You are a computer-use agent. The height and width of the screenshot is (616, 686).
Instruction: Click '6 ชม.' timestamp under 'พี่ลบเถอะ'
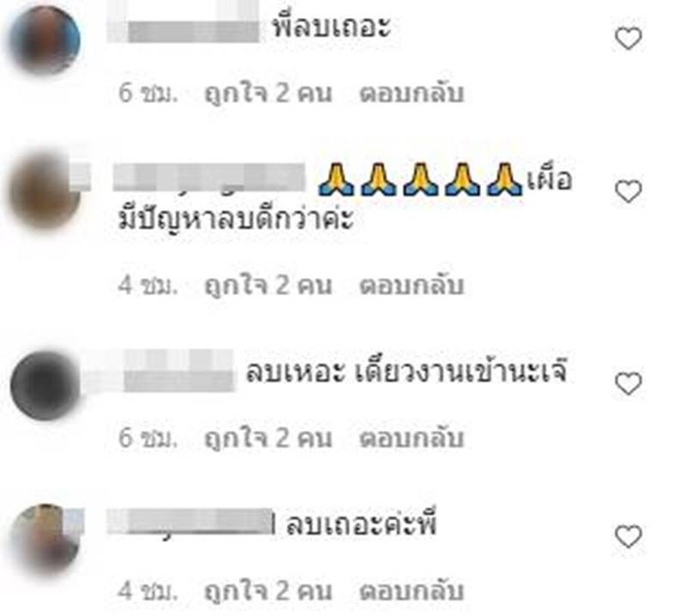147,94
